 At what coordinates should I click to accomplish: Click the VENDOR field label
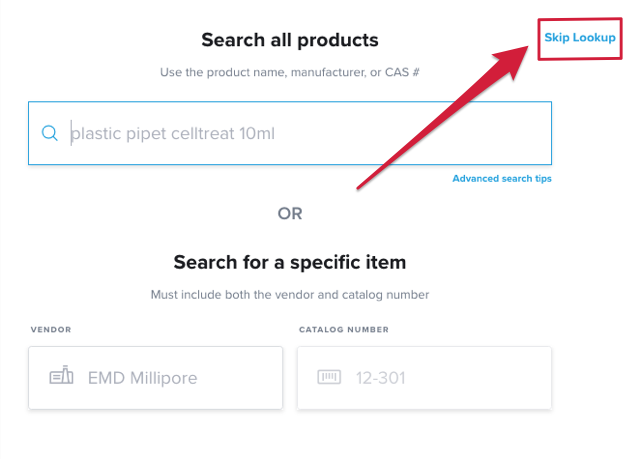(x=51, y=329)
